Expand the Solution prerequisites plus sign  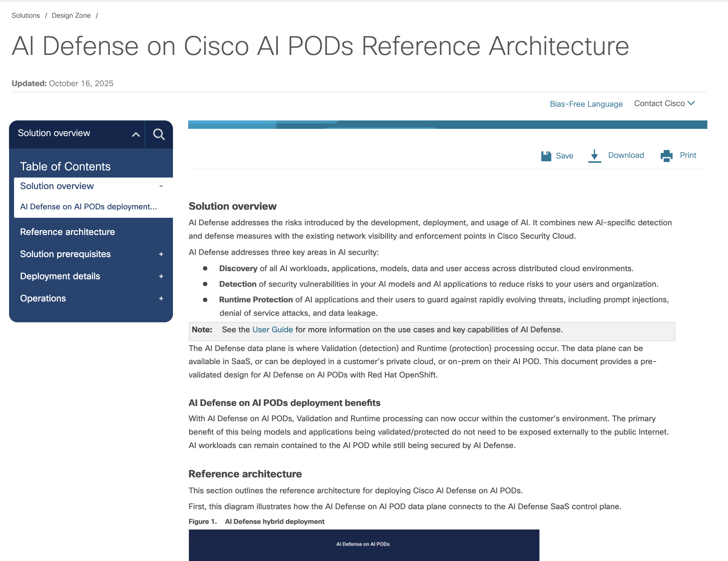point(161,254)
